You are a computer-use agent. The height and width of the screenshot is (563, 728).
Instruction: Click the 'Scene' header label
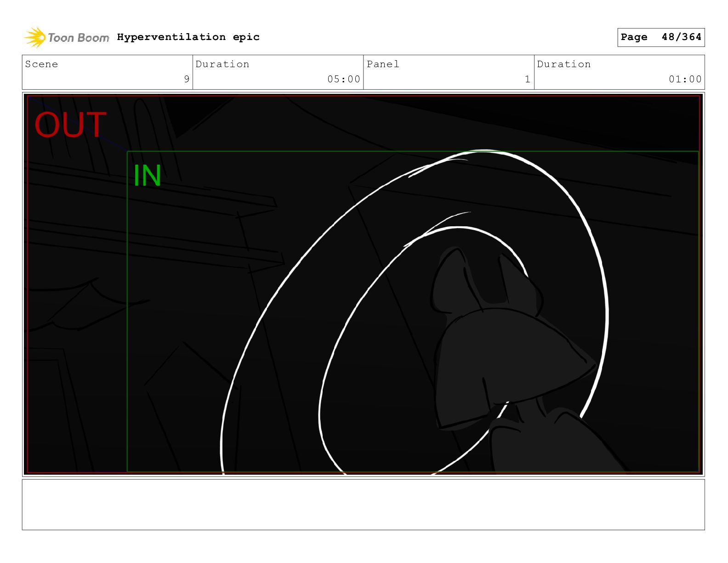pyautogui.click(x=42, y=64)
